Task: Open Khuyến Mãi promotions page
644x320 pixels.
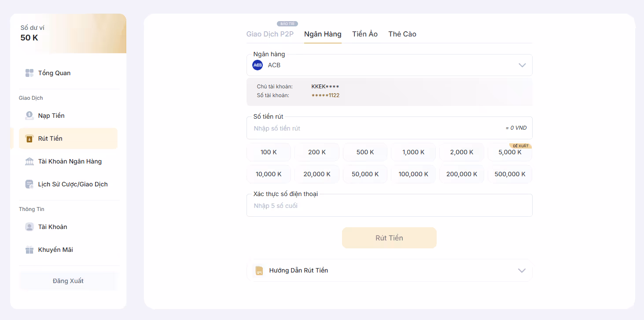Action: pos(68,250)
